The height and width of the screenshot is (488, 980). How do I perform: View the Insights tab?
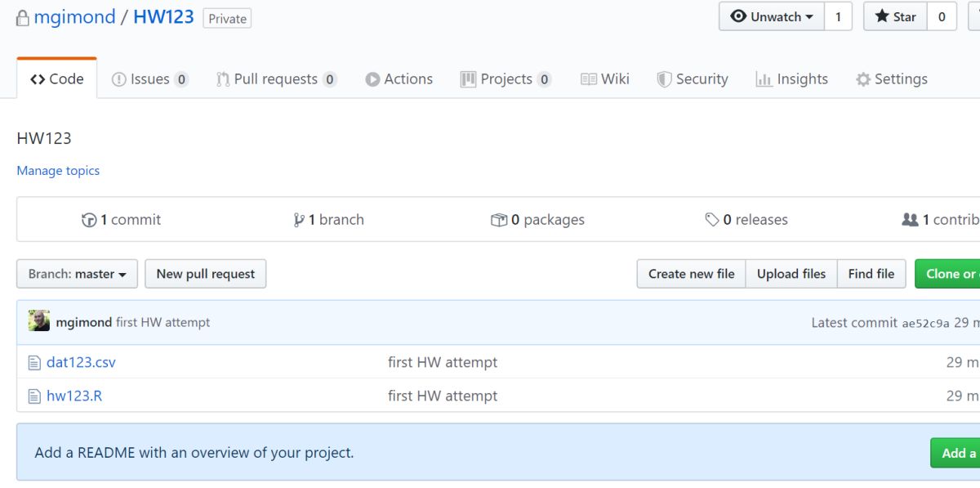coord(792,79)
